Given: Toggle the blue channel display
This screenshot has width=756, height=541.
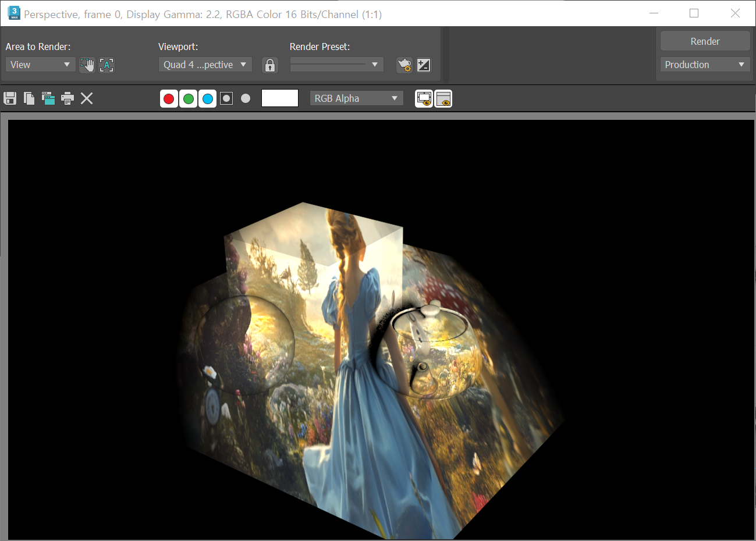Looking at the screenshot, I should point(207,99).
